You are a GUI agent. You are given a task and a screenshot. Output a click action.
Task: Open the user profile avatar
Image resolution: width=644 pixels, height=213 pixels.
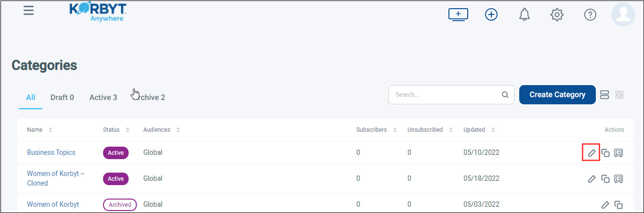click(x=623, y=14)
